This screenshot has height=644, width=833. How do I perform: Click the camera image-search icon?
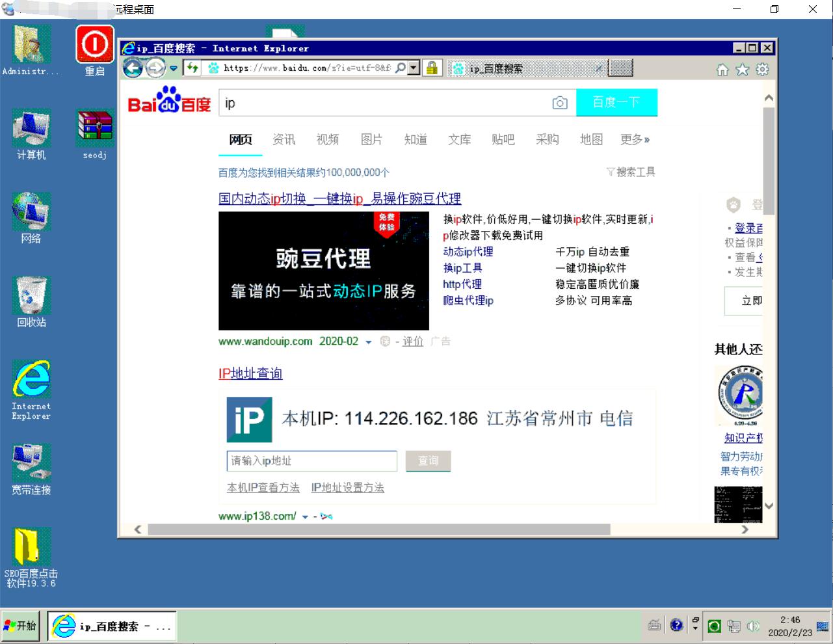coord(560,103)
